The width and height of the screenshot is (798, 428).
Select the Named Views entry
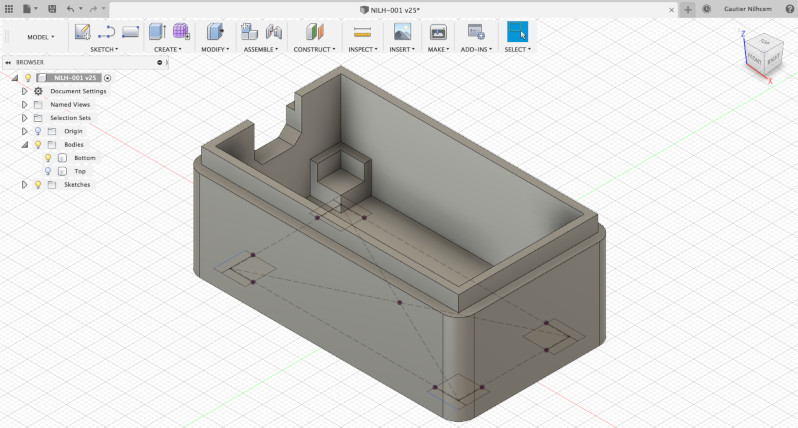pyautogui.click(x=70, y=104)
